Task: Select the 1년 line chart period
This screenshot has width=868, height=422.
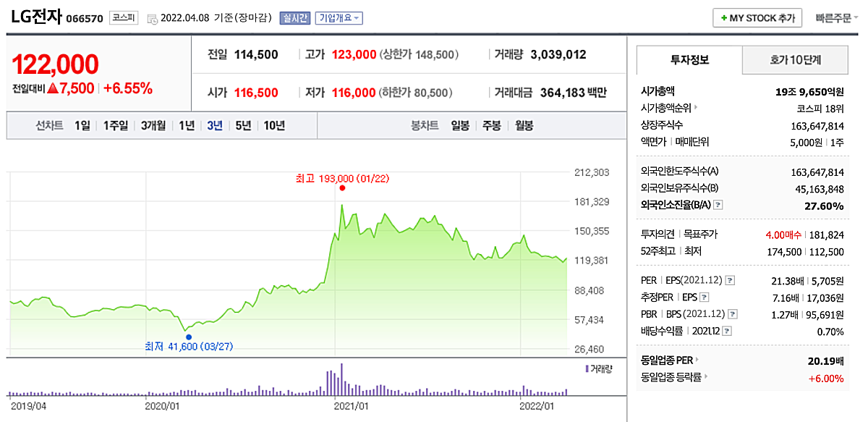Action: (x=187, y=125)
